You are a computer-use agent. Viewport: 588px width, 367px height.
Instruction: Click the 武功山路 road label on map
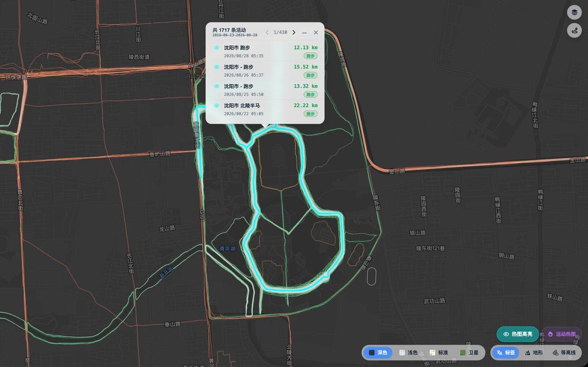click(x=435, y=301)
